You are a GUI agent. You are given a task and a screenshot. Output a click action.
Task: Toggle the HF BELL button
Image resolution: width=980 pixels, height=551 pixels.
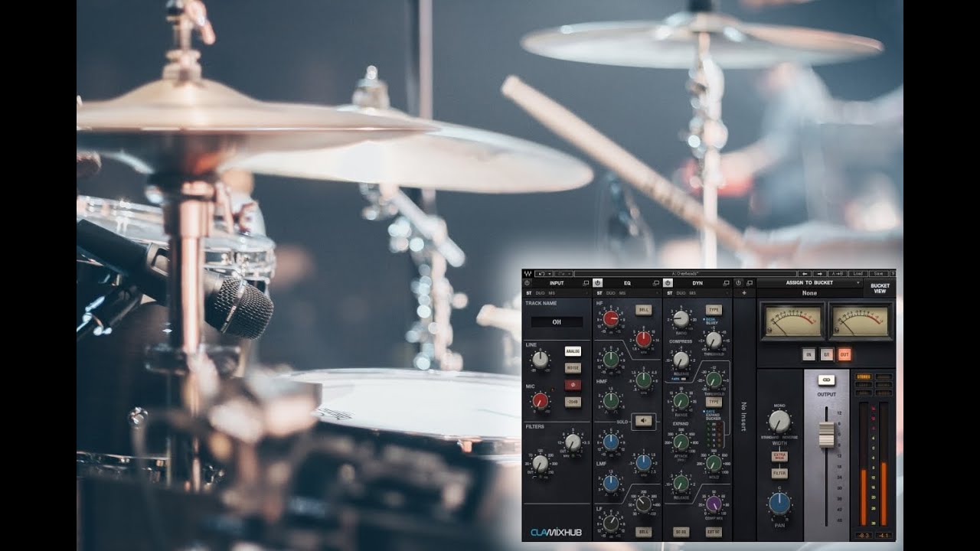pyautogui.click(x=643, y=310)
